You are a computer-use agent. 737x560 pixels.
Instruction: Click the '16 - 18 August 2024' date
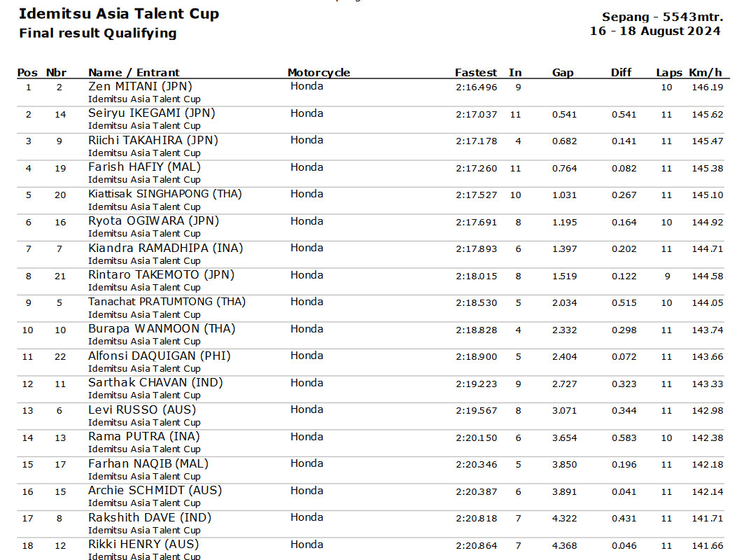(655, 31)
